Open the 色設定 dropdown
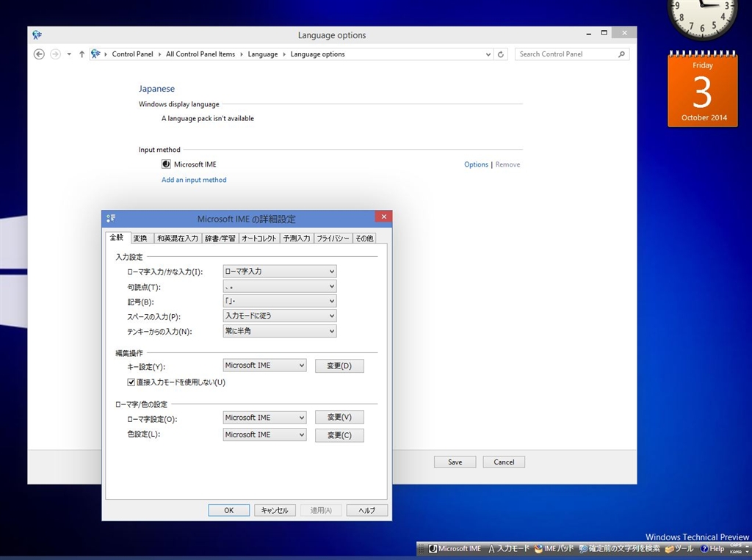This screenshot has height=560, width=752. pyautogui.click(x=264, y=434)
